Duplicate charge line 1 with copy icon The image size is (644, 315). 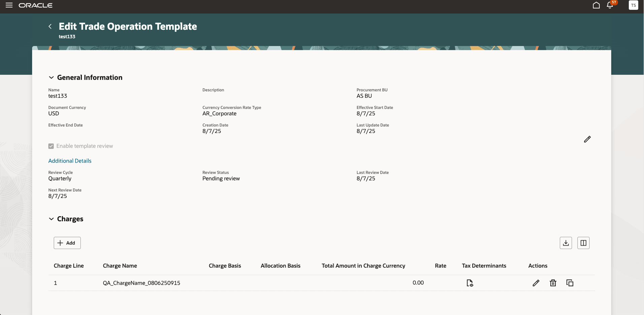(x=570, y=283)
